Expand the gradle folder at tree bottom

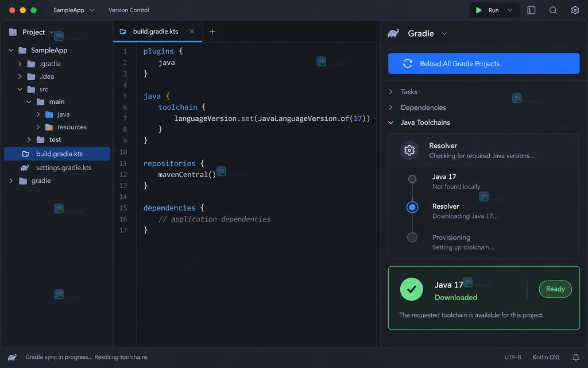click(11, 181)
